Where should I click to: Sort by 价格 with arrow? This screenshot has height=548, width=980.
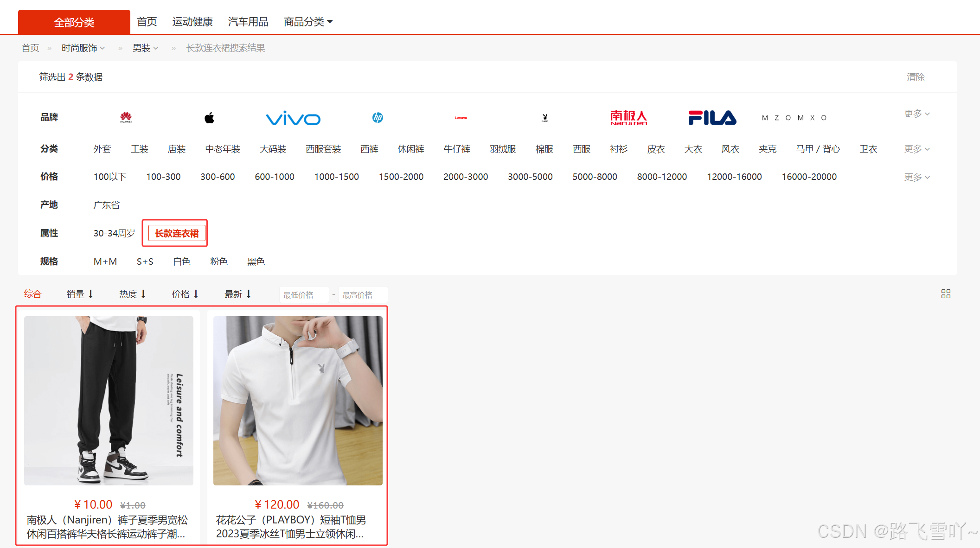coord(185,294)
